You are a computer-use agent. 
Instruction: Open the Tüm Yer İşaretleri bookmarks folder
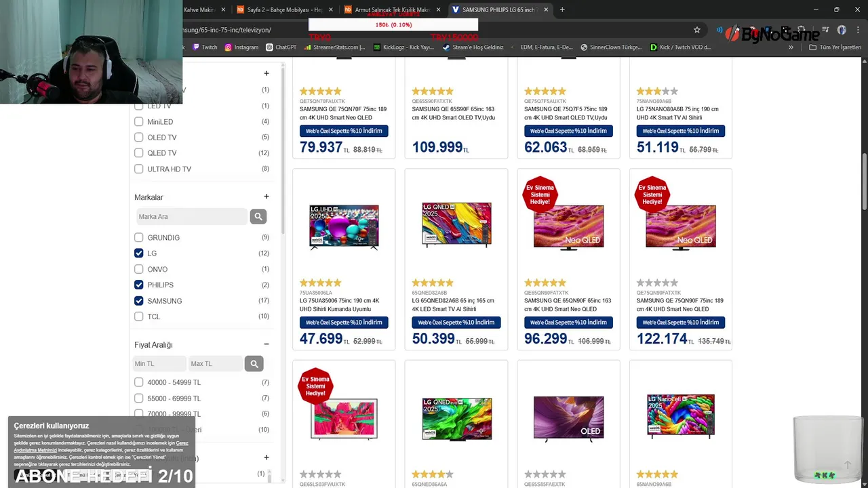pyautogui.click(x=835, y=47)
